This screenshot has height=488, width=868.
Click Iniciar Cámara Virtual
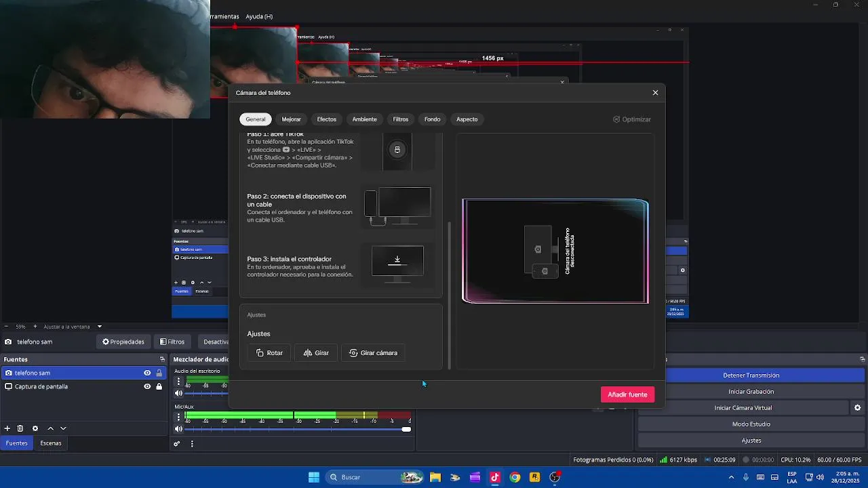coord(743,408)
